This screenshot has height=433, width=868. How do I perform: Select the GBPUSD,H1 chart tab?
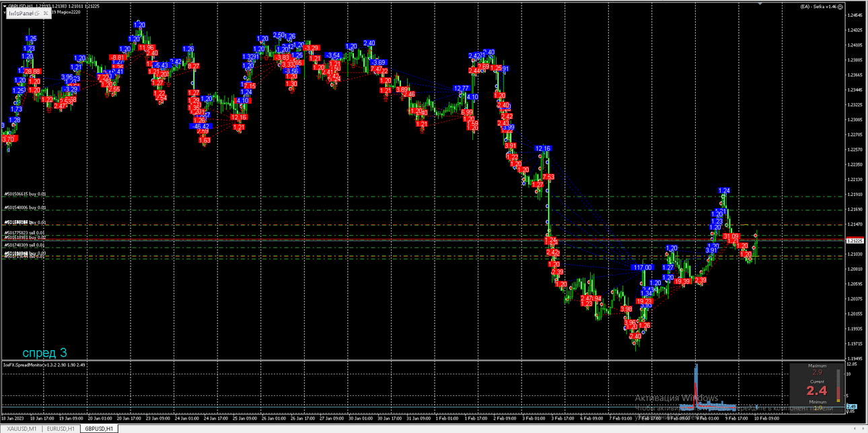pyautogui.click(x=98, y=428)
